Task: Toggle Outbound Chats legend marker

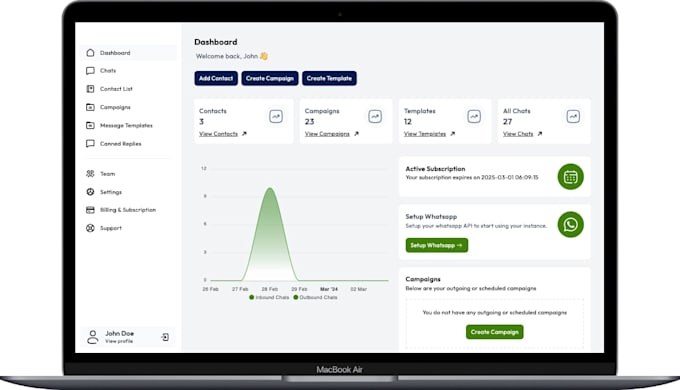Action: click(x=296, y=298)
